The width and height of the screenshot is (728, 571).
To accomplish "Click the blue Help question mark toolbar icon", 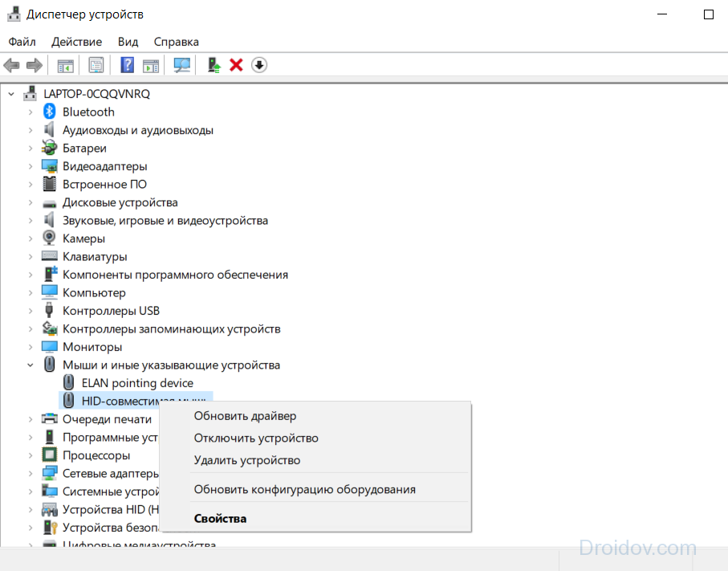I will [127, 65].
